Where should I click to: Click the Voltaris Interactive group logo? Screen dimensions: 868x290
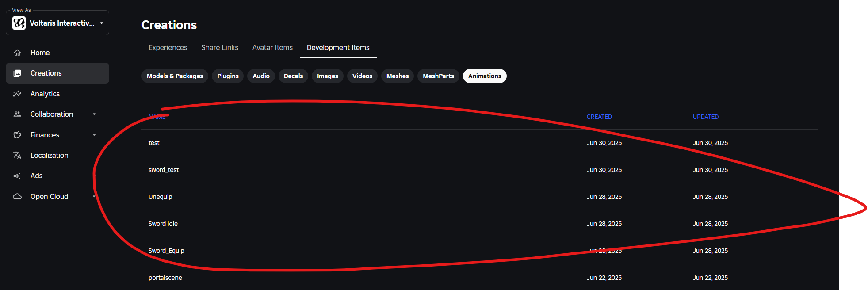pyautogui.click(x=19, y=23)
